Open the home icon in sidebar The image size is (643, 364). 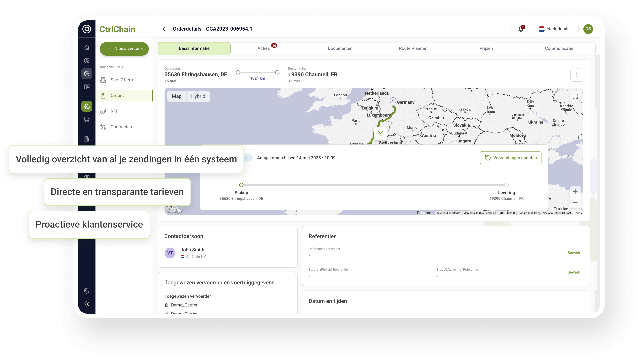(87, 47)
